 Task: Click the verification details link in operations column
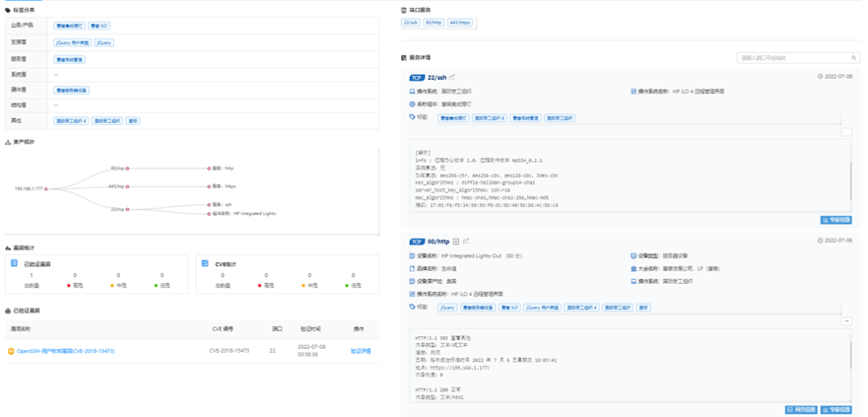[361, 351]
